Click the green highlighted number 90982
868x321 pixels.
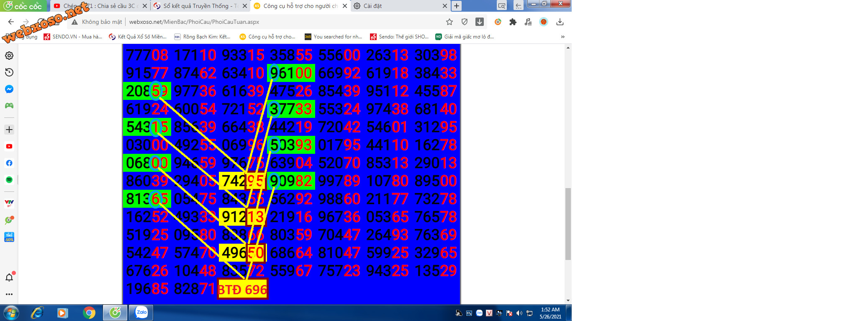291,181
